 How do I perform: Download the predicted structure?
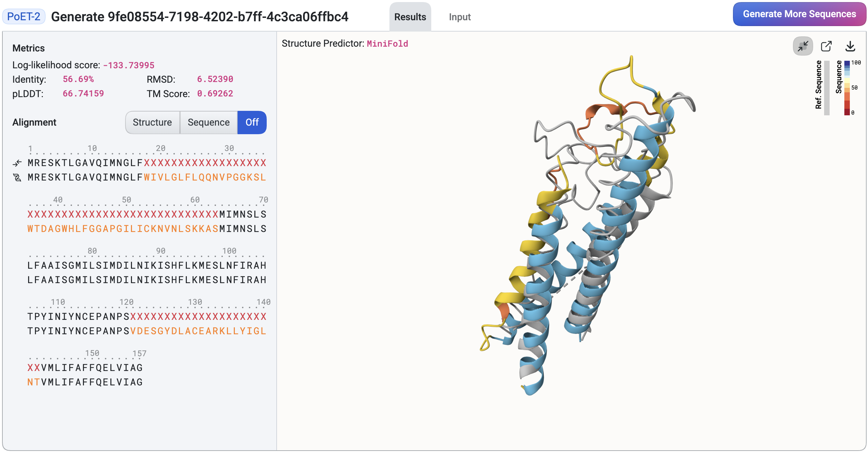tap(851, 46)
